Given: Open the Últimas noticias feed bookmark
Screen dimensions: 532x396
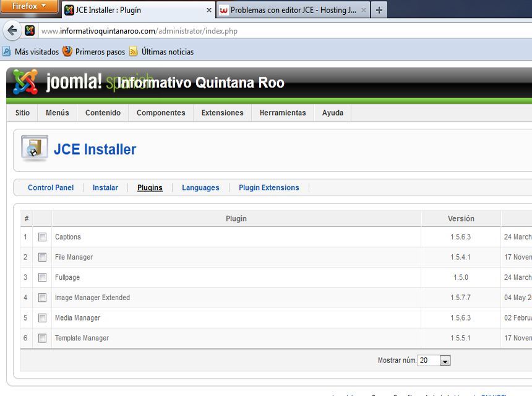Looking at the screenshot, I should (x=161, y=51).
